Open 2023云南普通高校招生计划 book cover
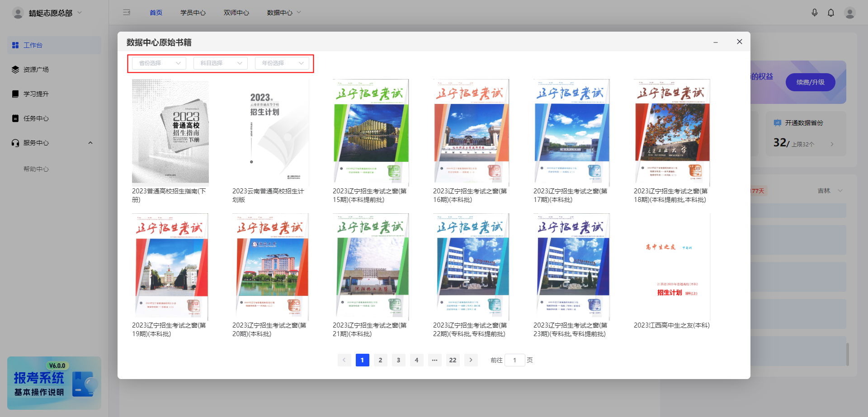Screen dimensions: 868x417 coord(270,132)
